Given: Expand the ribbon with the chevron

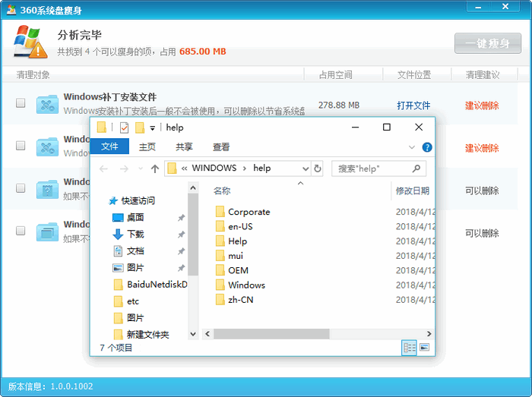Looking at the screenshot, I should click(412, 147).
